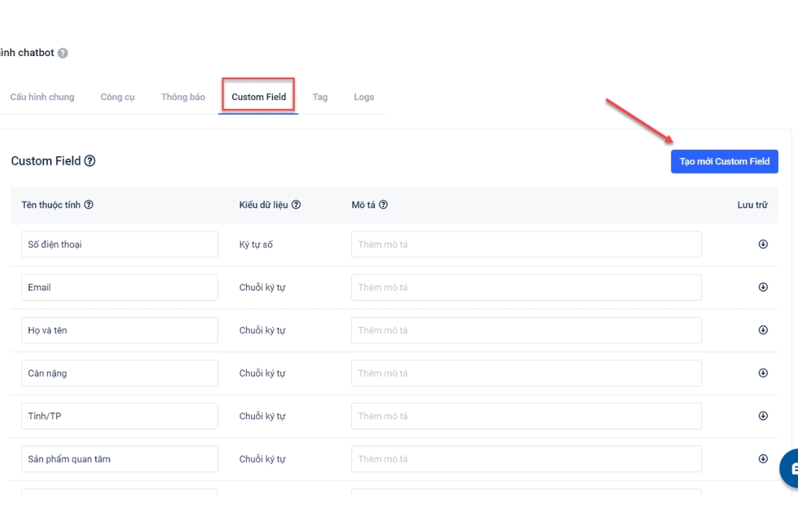Switch to Cấu hình chung tab

point(43,96)
